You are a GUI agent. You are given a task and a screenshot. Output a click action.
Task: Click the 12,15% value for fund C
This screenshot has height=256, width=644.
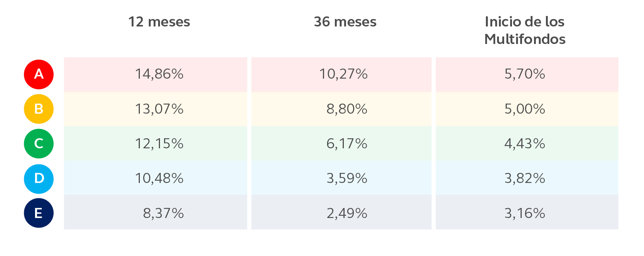coord(159,144)
